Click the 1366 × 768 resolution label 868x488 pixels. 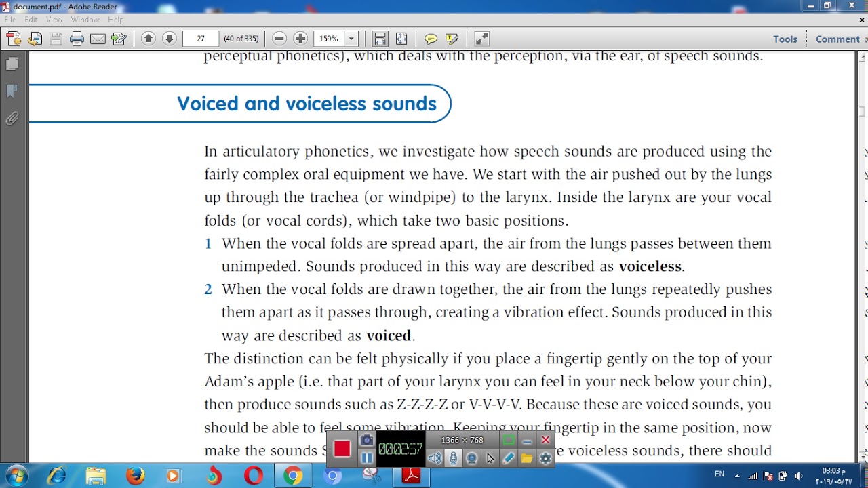[462, 441]
